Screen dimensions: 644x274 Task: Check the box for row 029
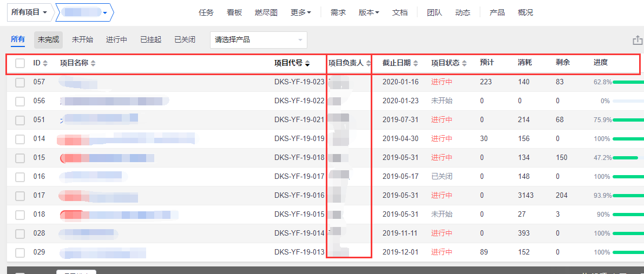20,252
